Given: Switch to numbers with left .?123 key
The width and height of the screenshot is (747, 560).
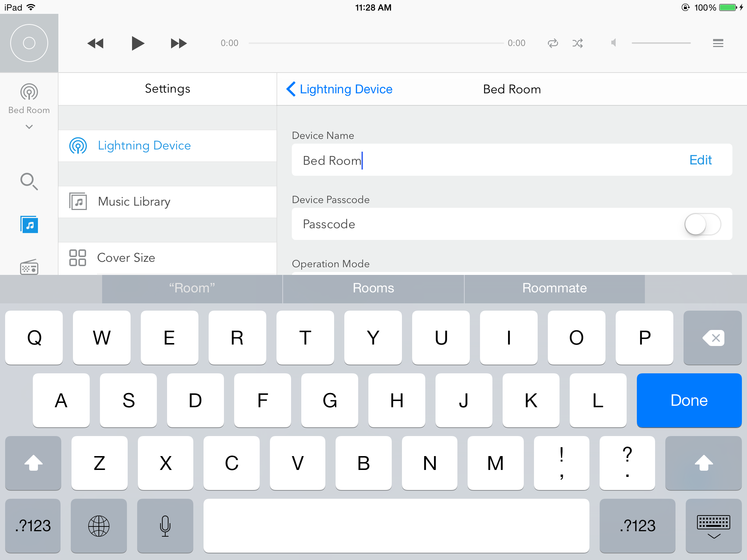Looking at the screenshot, I should (33, 526).
